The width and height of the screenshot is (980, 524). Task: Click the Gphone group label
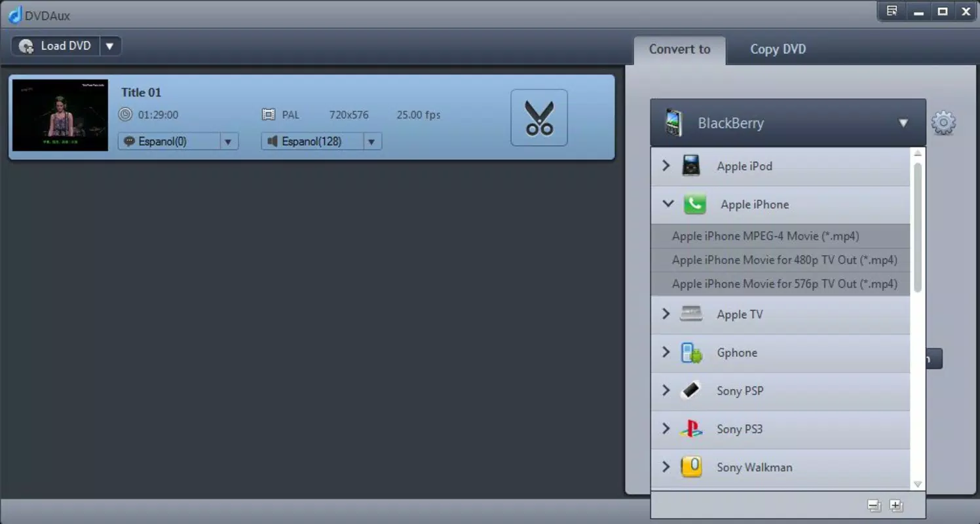coord(737,353)
